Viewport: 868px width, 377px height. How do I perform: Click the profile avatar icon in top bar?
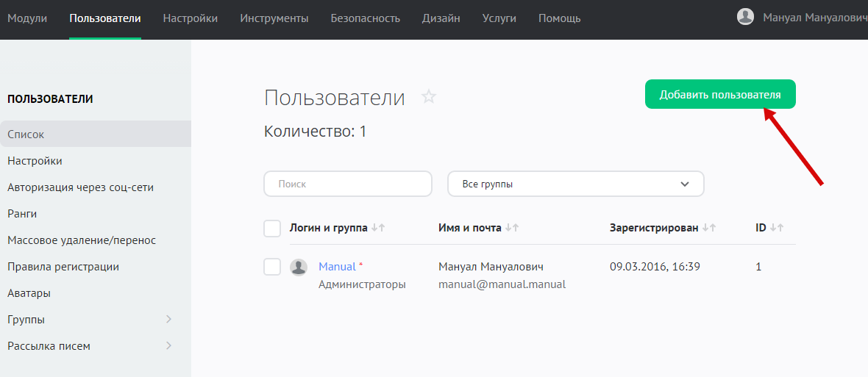pos(745,17)
